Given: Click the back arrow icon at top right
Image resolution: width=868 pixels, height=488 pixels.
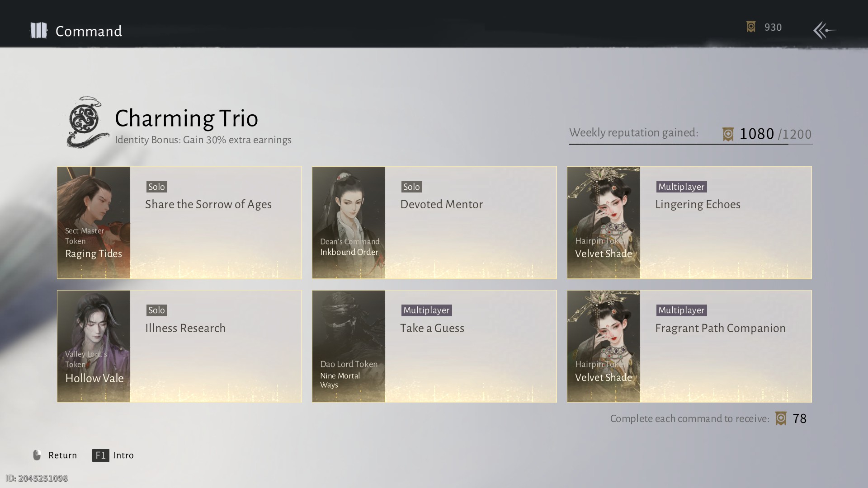Looking at the screenshot, I should coord(825,30).
